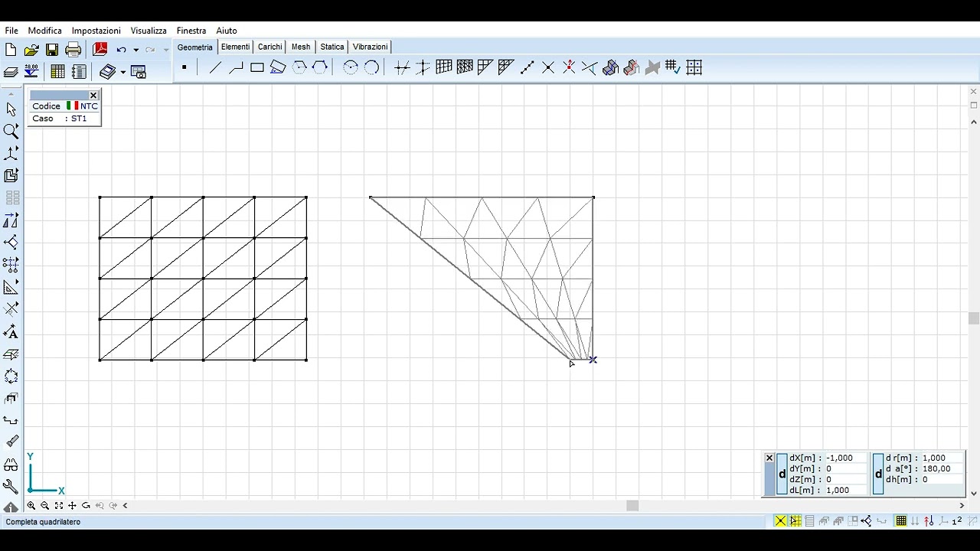Open the File menu

11,31
